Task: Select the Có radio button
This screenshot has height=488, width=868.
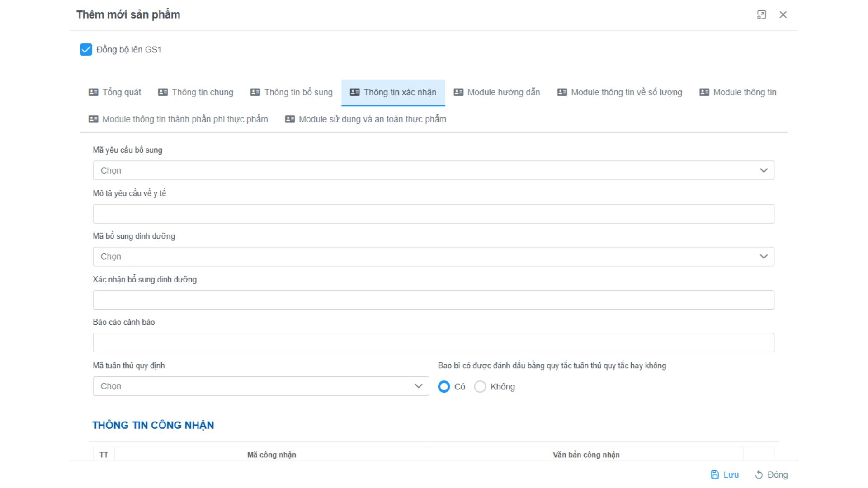Action: 444,387
